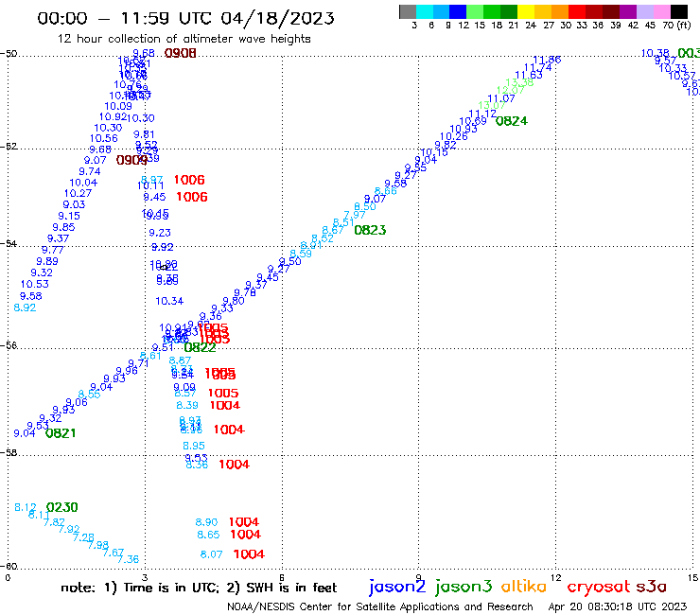Click the wave height value '10.38'
The height and width of the screenshot is (615, 700).
tap(655, 53)
